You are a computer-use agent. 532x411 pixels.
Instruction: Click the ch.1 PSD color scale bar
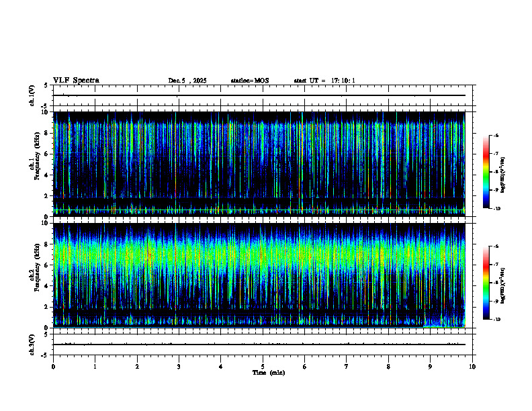(486, 172)
